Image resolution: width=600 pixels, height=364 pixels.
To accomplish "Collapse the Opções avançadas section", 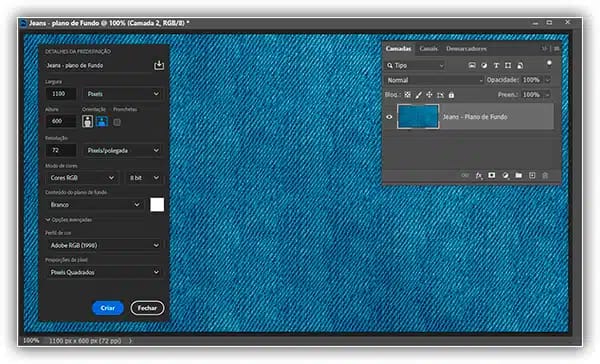I will click(69, 220).
